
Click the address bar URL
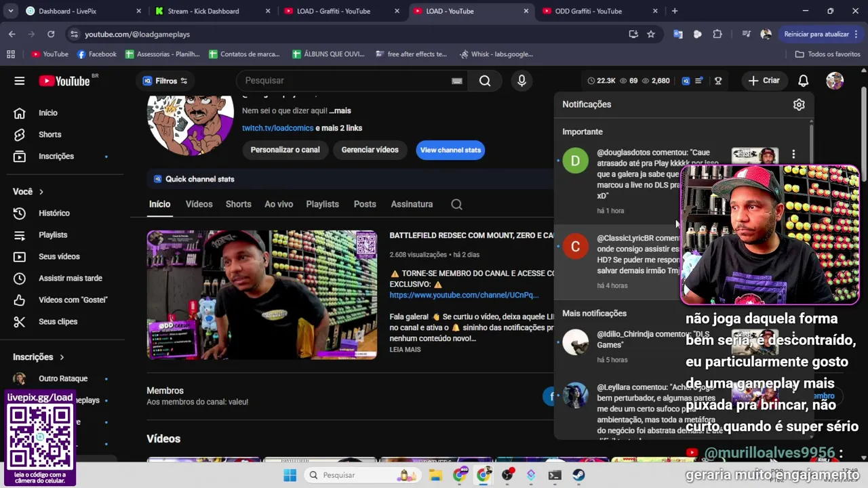[x=137, y=34]
